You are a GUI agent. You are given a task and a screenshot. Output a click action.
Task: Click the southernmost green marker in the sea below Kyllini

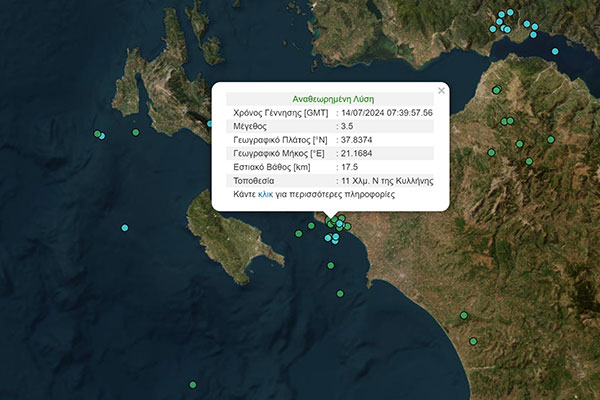340,293
